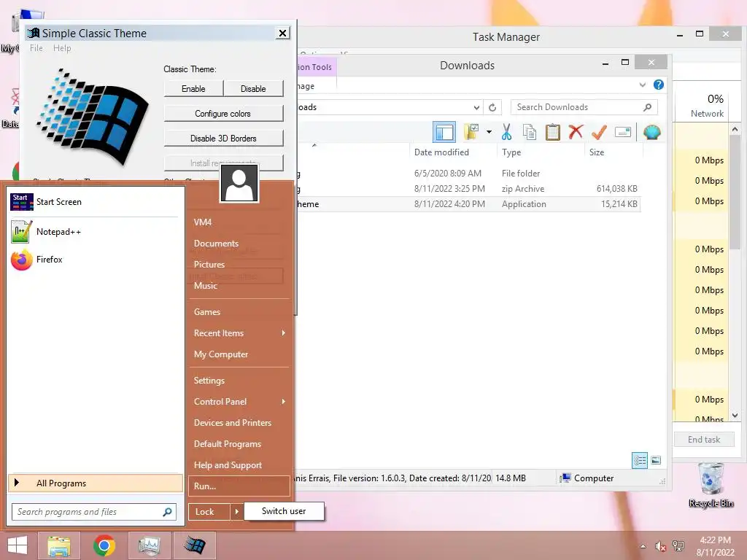747x560 pixels.
Task: Click Task Manager scrollbar up arrow
Action: click(x=735, y=129)
